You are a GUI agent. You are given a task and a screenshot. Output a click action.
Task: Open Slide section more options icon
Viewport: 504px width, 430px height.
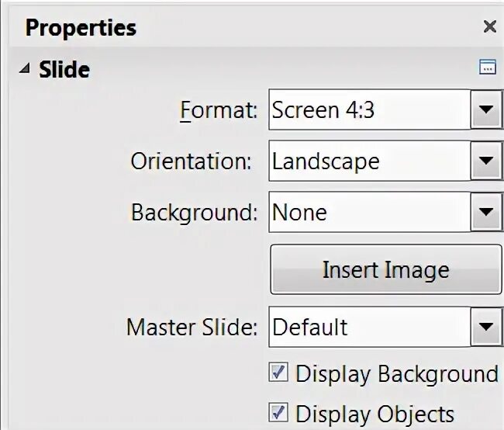487,68
